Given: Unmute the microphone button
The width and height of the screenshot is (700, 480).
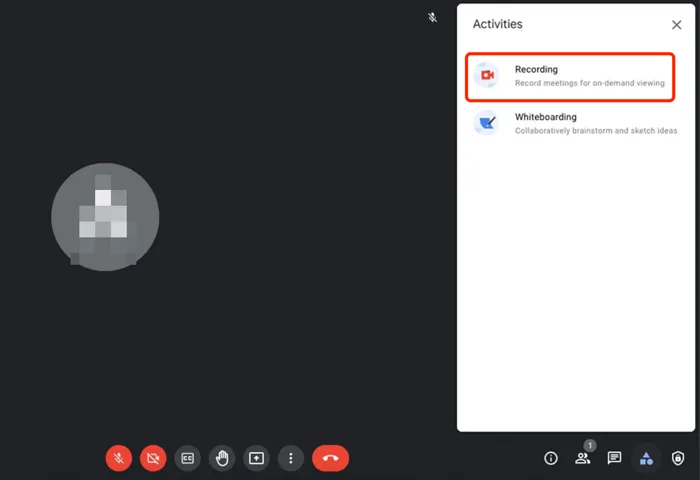Looking at the screenshot, I should pyautogui.click(x=119, y=458).
